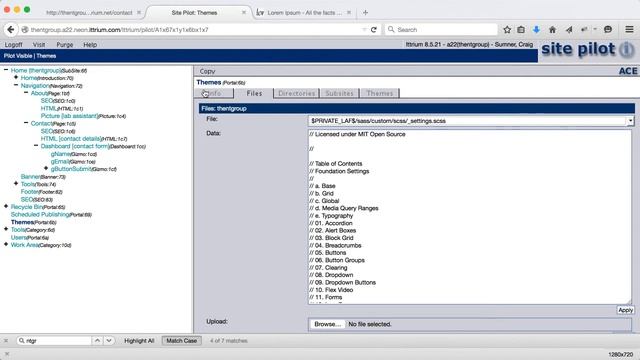640x360 pixels.
Task: Open the Firefox hamburger menu
Action: click(629, 29)
